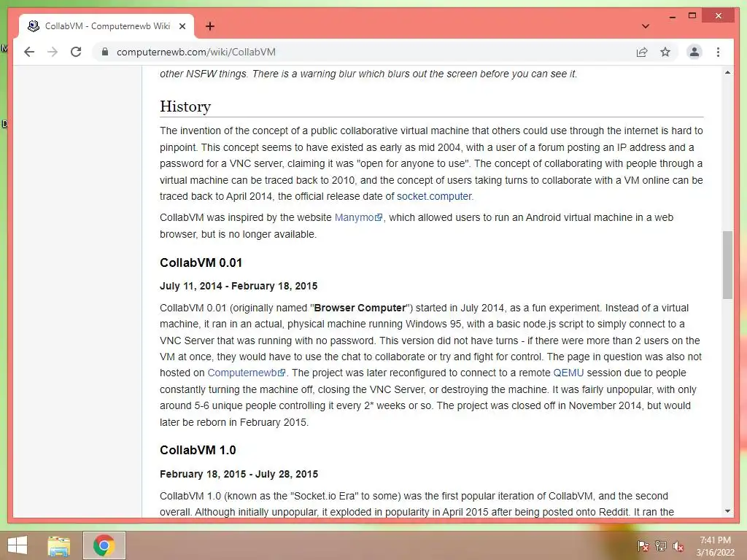Click the muted volume tray icon
The image size is (747, 560).
tap(678, 546)
